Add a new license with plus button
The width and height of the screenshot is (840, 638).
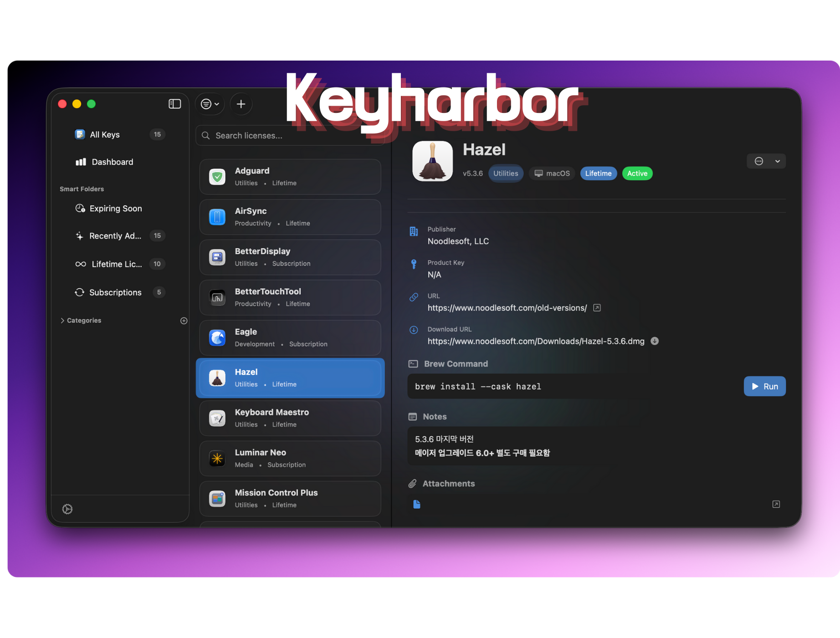tap(241, 104)
